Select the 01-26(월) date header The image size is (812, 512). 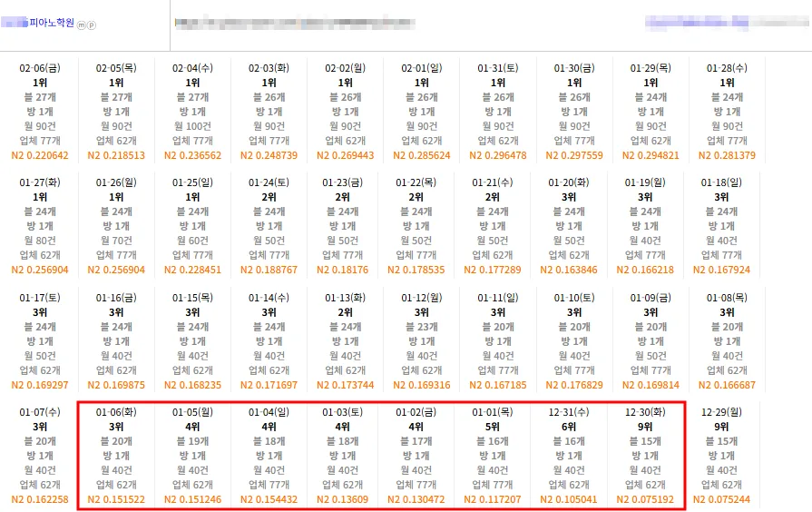[x=116, y=182]
